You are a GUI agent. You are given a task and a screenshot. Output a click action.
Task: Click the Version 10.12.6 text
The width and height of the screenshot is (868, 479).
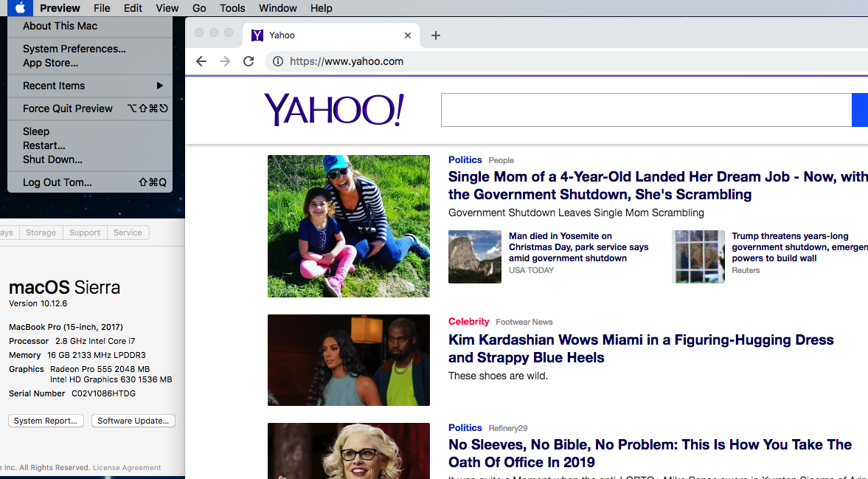pyautogui.click(x=38, y=303)
